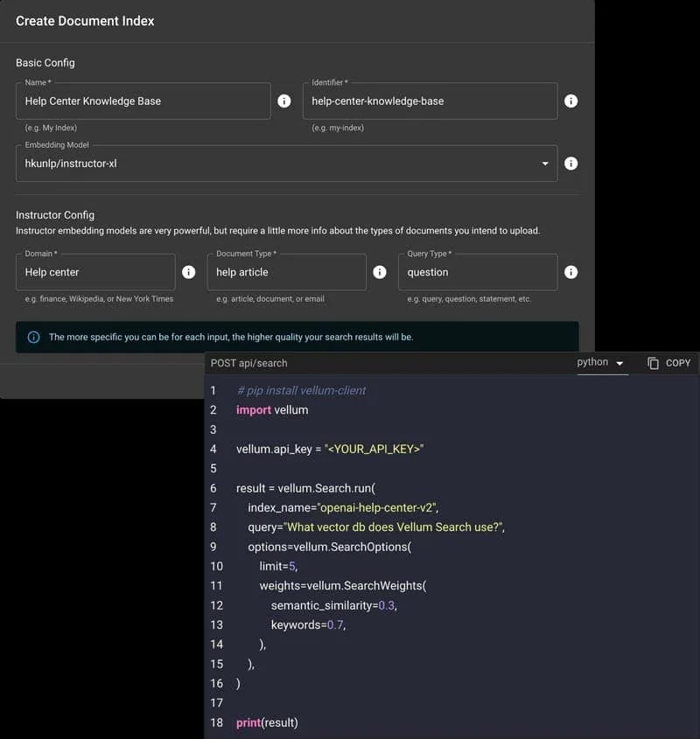
Task: Click the COPY button text
Action: point(678,363)
